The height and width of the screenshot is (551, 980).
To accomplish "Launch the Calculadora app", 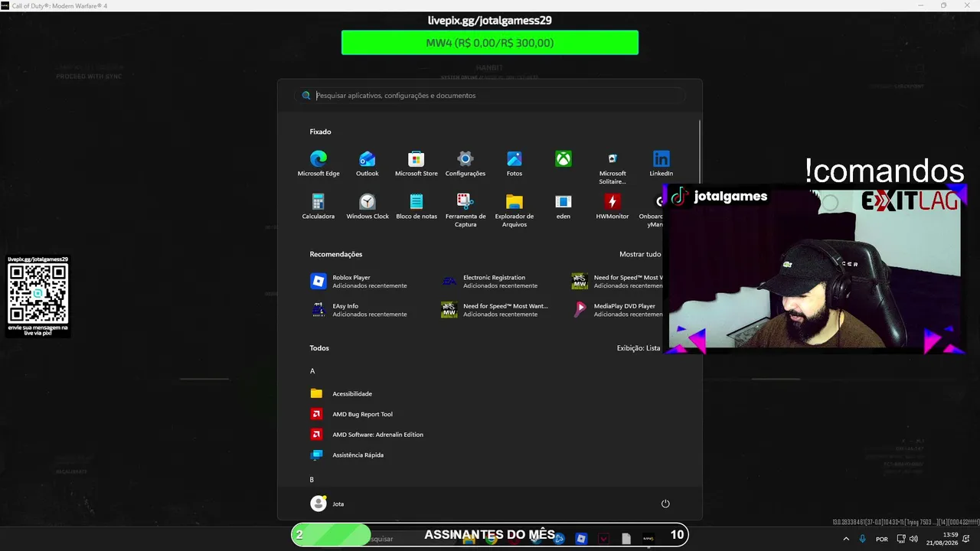I will click(318, 206).
